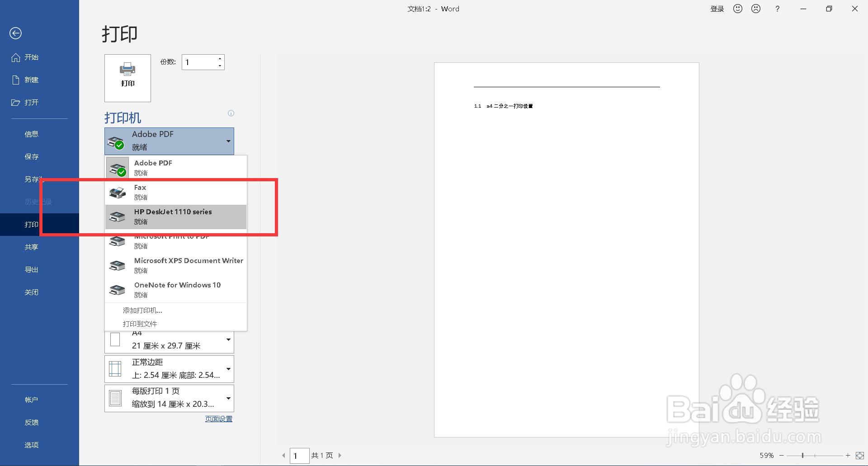Click the help question mark icon

(x=777, y=9)
